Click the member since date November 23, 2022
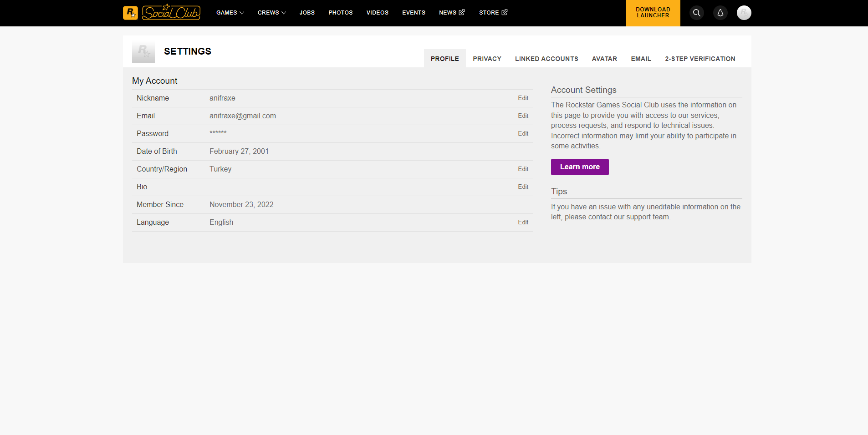Image resolution: width=868 pixels, height=435 pixels. 241,205
